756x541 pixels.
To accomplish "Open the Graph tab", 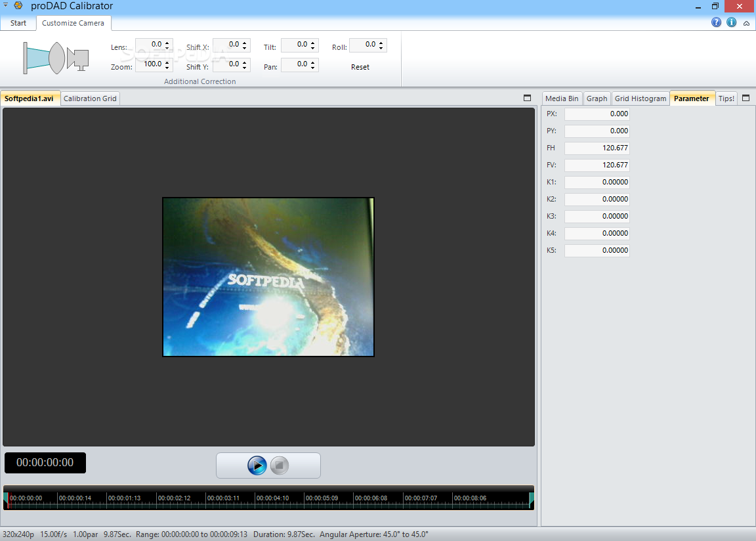I will click(x=597, y=98).
